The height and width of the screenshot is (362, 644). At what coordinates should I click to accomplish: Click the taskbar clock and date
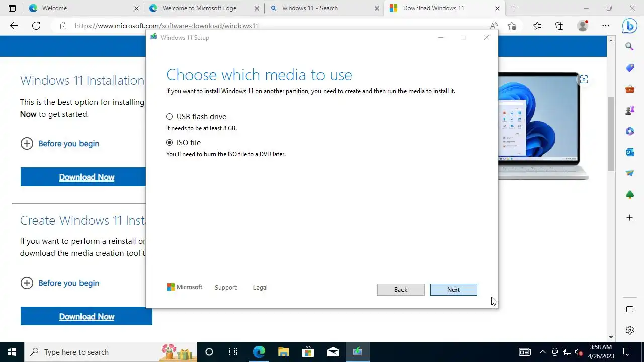pos(600,352)
